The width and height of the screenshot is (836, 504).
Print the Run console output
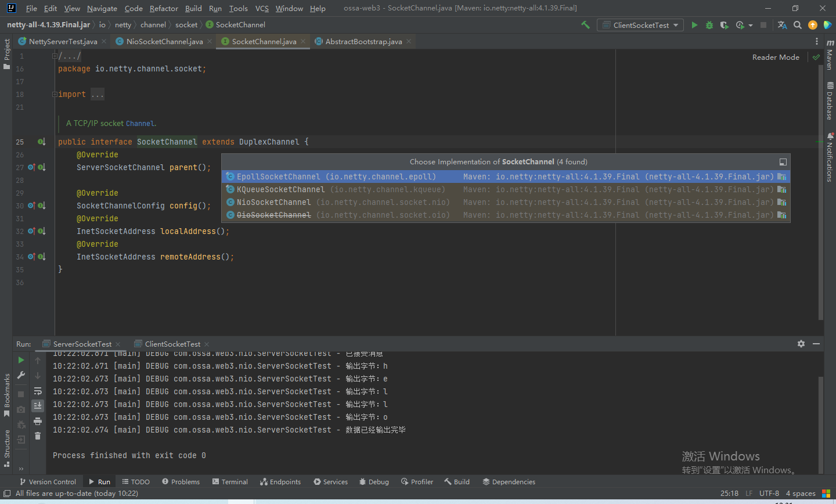(x=38, y=421)
